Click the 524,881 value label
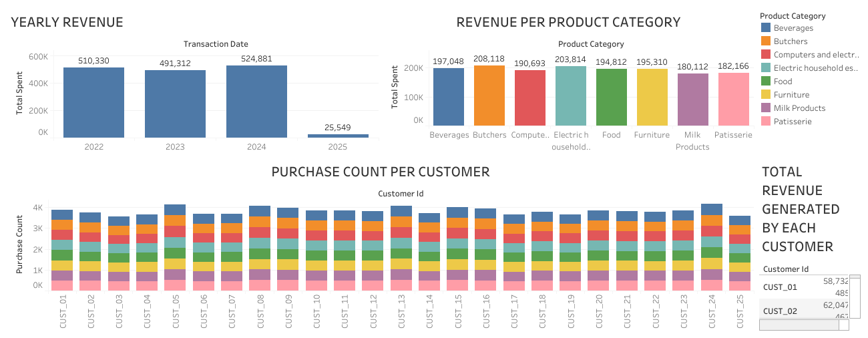 (x=256, y=59)
